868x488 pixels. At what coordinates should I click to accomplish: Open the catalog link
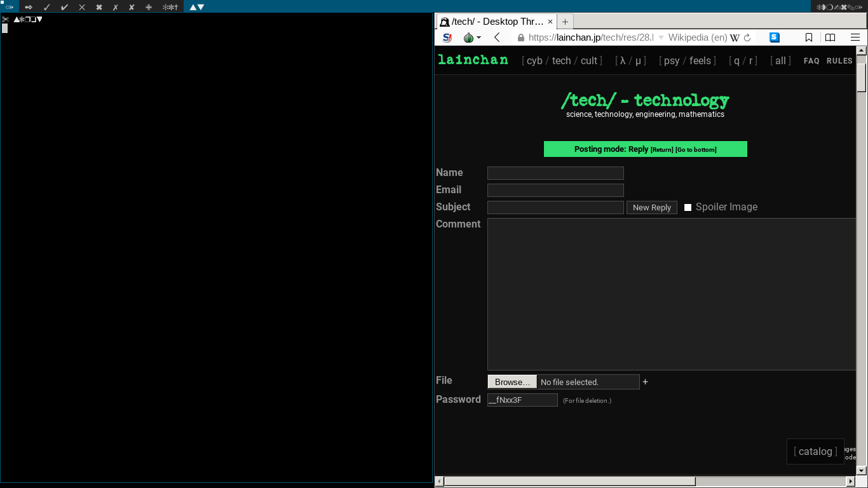tap(815, 451)
